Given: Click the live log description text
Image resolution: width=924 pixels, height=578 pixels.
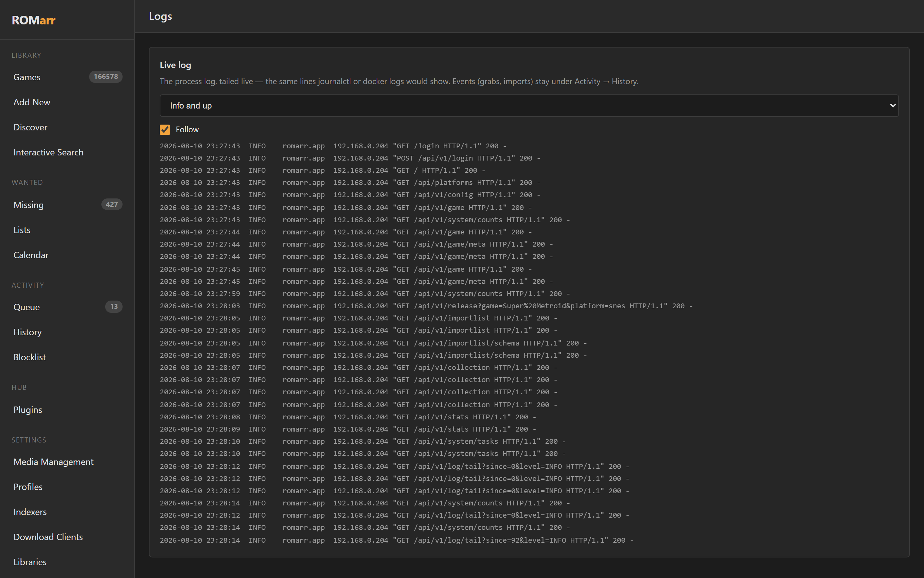Looking at the screenshot, I should [x=399, y=82].
